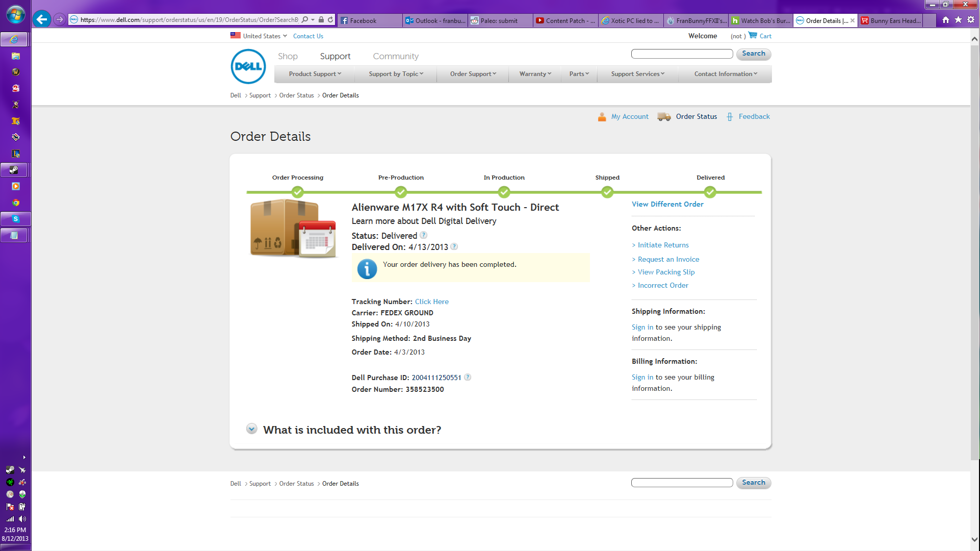Screen dimensions: 980x551
Task: Click the Incorrect Order link
Action: pyautogui.click(x=663, y=285)
